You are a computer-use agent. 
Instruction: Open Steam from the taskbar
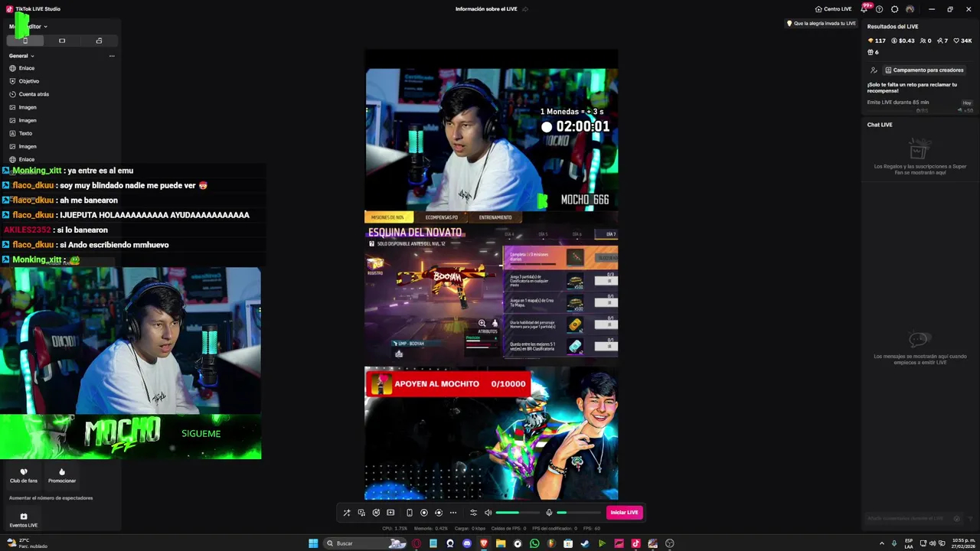tap(585, 543)
